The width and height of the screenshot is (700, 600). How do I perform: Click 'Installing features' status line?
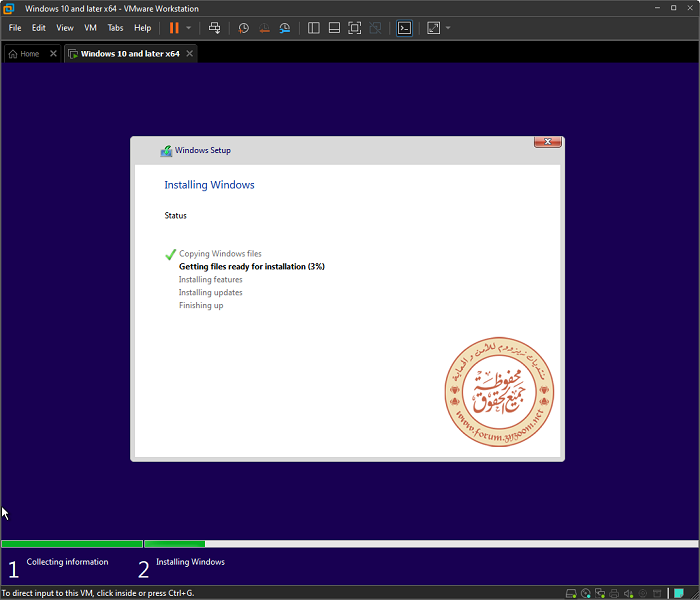tap(211, 279)
